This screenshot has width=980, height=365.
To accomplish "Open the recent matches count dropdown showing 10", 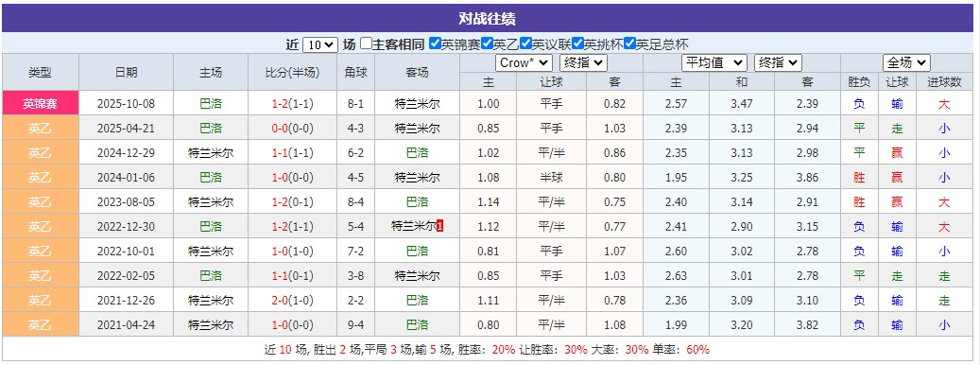I will (x=320, y=45).
